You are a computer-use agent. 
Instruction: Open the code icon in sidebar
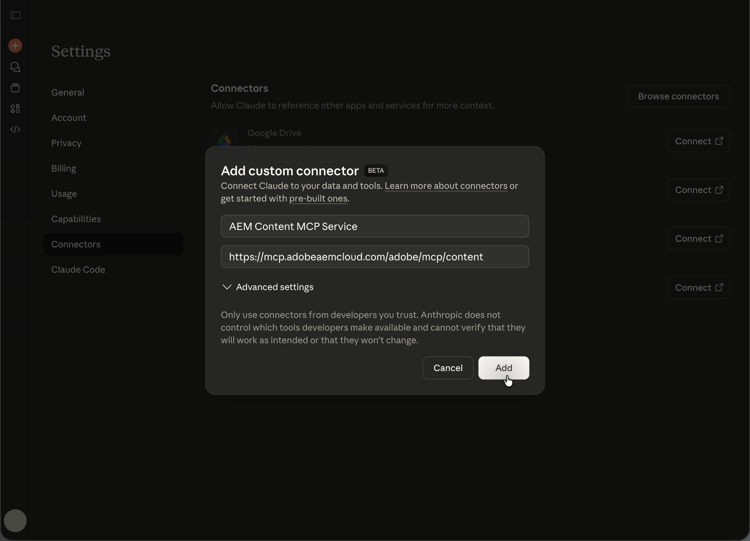point(15,130)
